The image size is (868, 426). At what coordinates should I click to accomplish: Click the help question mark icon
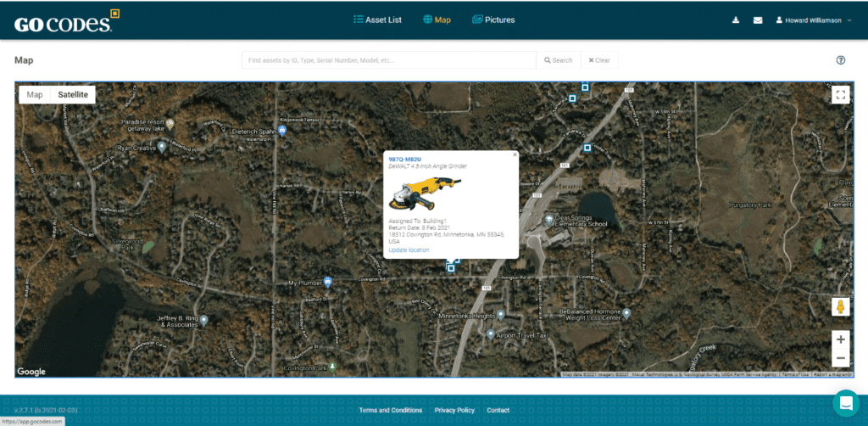[841, 60]
